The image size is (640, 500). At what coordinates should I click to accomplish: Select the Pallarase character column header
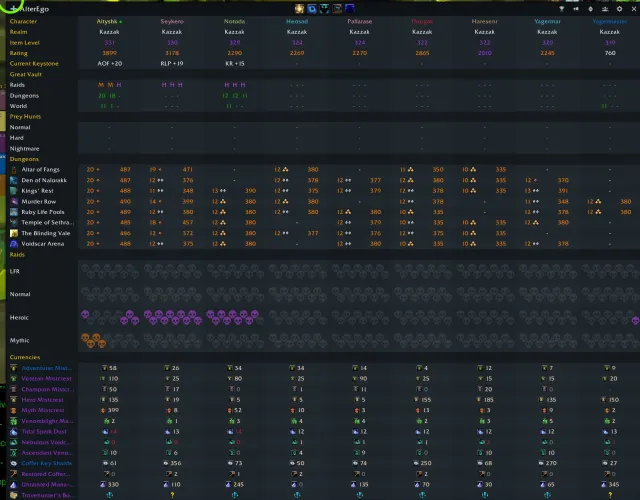[x=360, y=21]
